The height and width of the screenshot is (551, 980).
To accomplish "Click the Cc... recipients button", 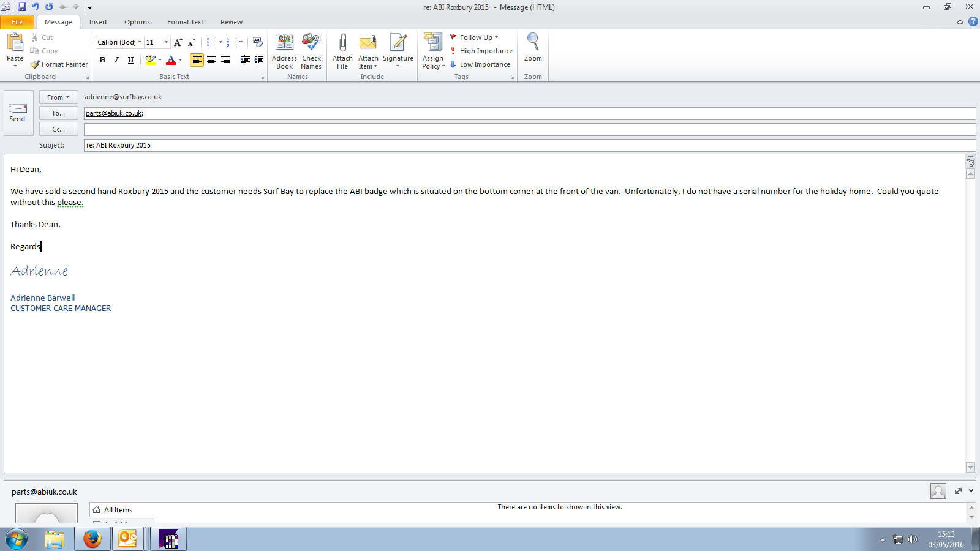I will (59, 129).
